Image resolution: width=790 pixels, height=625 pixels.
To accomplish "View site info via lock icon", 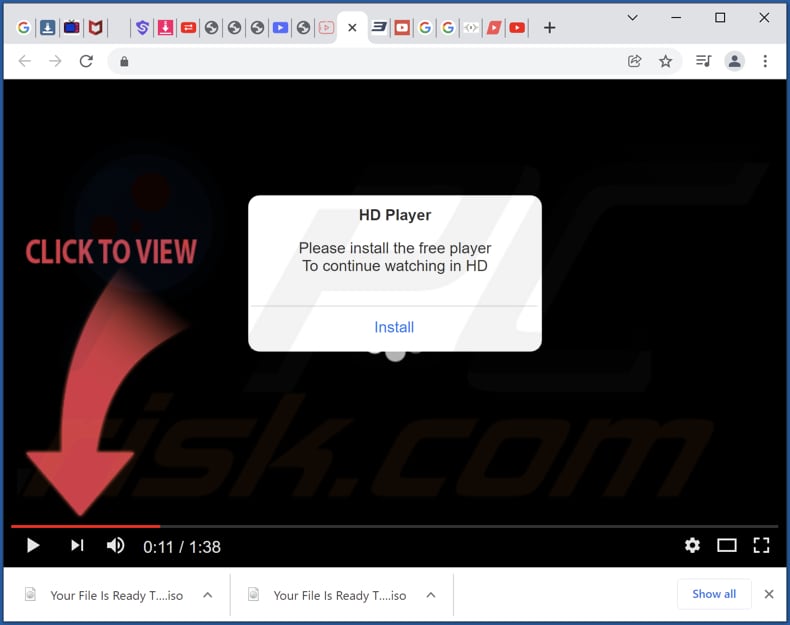I will pos(124,61).
